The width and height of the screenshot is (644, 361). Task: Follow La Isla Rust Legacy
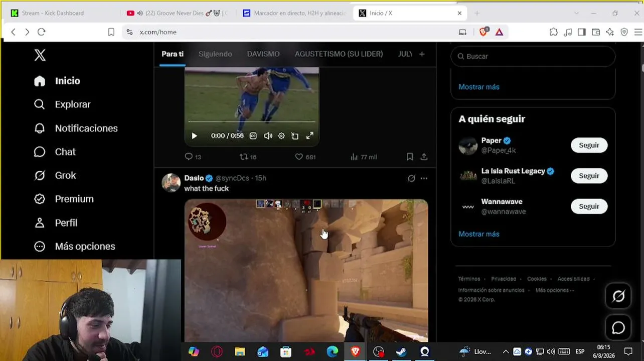coord(589,176)
